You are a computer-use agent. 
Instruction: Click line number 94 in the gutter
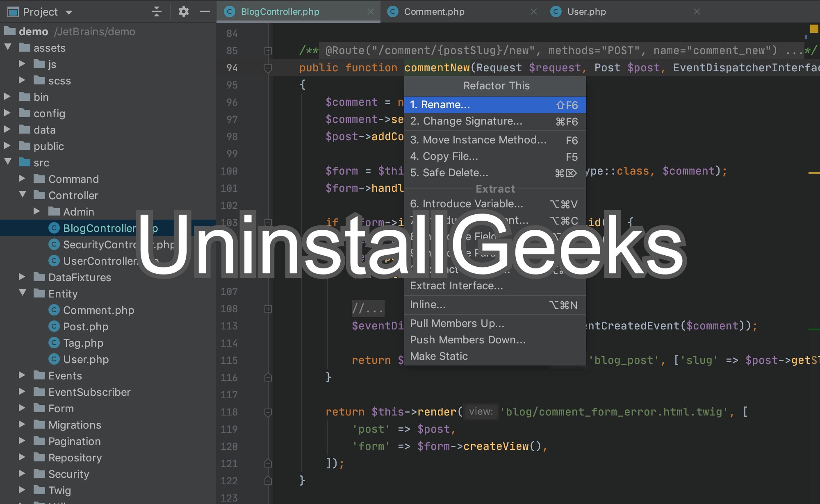(x=232, y=68)
